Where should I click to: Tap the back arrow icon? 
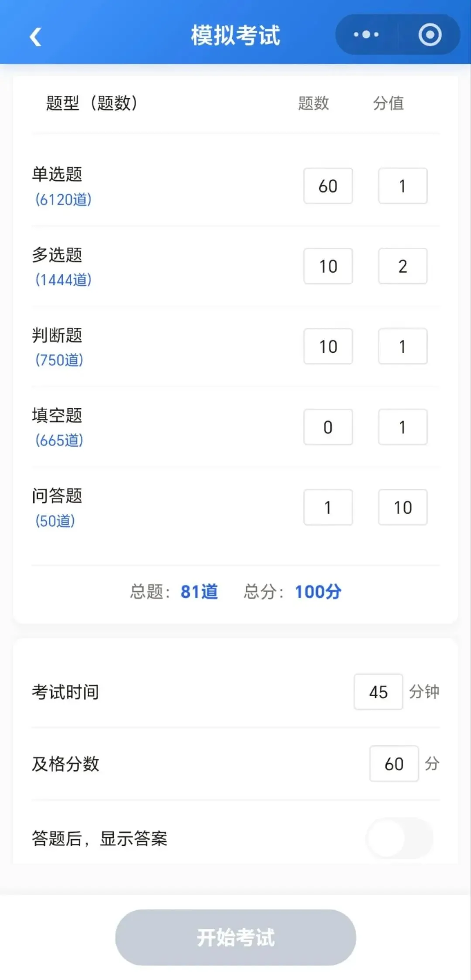tap(36, 36)
